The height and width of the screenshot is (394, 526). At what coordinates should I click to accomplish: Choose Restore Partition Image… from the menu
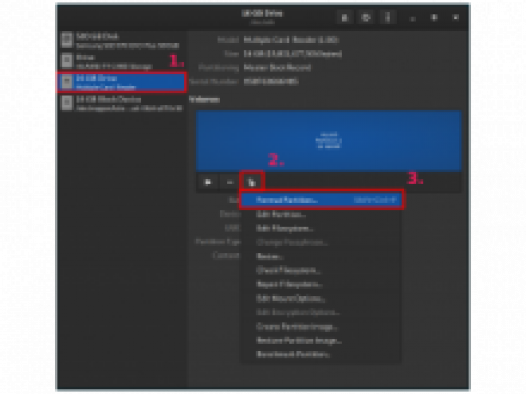point(321,340)
